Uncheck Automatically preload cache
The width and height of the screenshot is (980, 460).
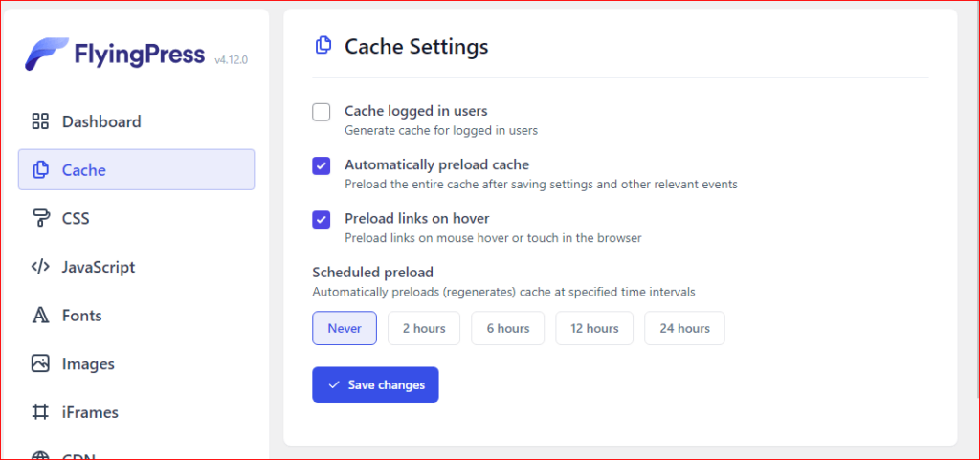pos(322,166)
